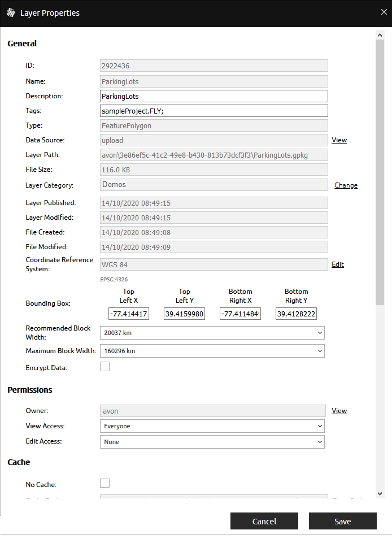Click the File Size field showing 116.0 KB
This screenshot has height=556, width=392.
[214, 170]
